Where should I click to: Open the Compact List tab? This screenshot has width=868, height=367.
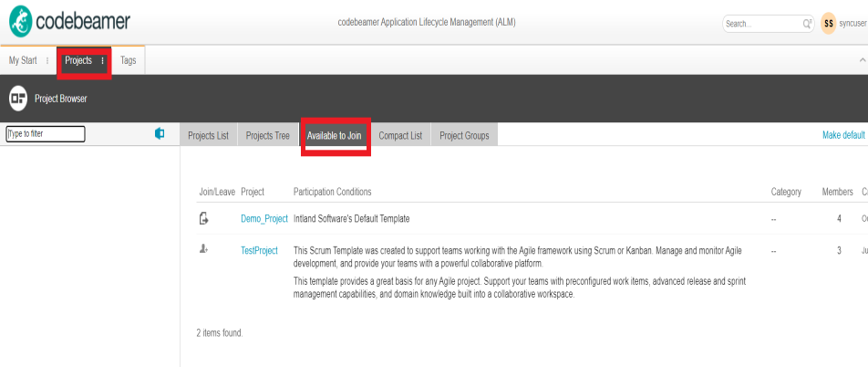(400, 136)
